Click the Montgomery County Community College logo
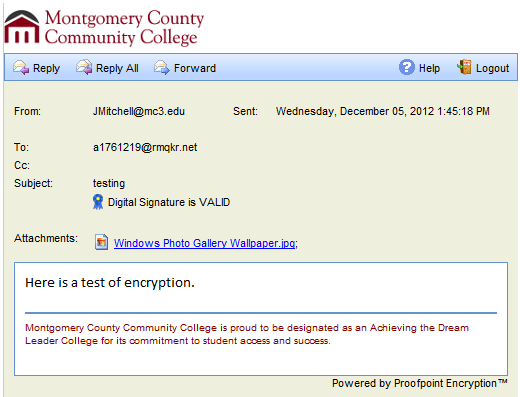Image resolution: width=520 pixels, height=397 pixels. click(104, 27)
